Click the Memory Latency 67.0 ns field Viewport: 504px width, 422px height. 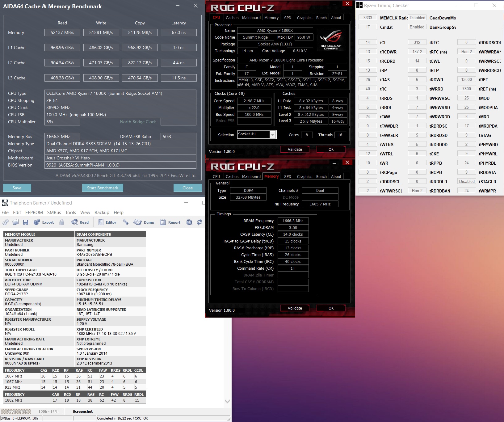[x=178, y=32]
